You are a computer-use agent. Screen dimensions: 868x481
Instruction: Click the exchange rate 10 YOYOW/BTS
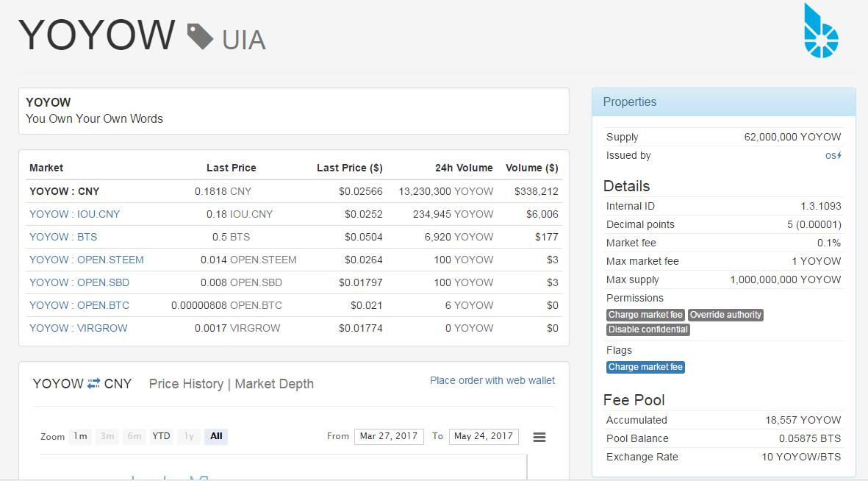pos(801,457)
